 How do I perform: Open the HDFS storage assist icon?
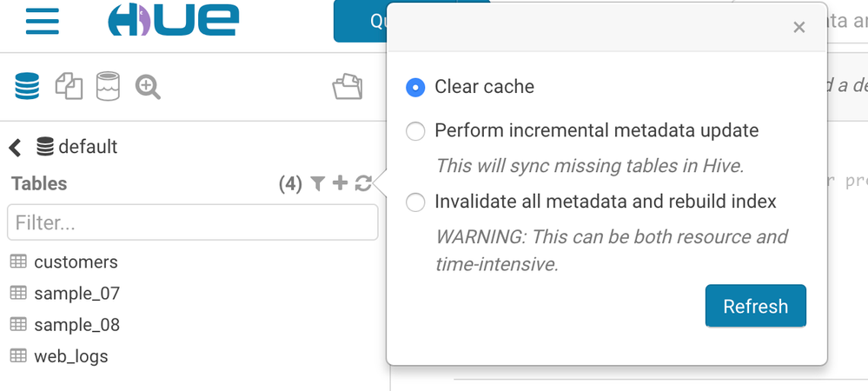108,86
